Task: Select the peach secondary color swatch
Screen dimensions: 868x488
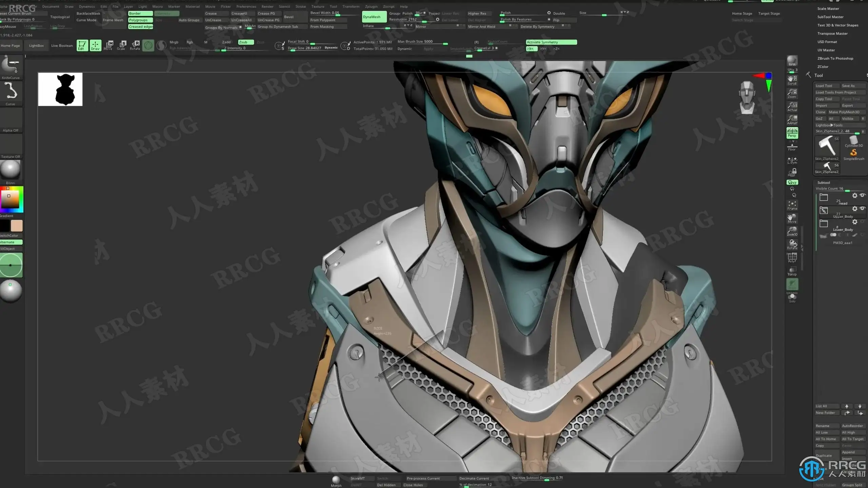Action: 17,225
